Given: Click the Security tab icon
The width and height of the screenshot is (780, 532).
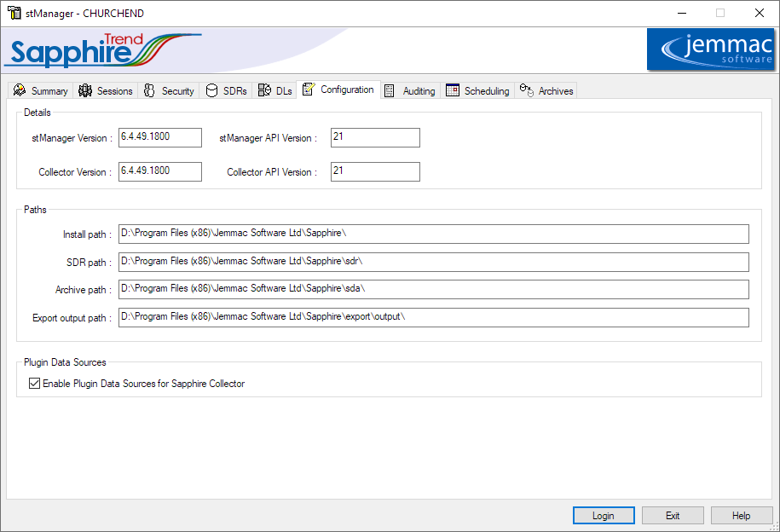Looking at the screenshot, I should [149, 90].
